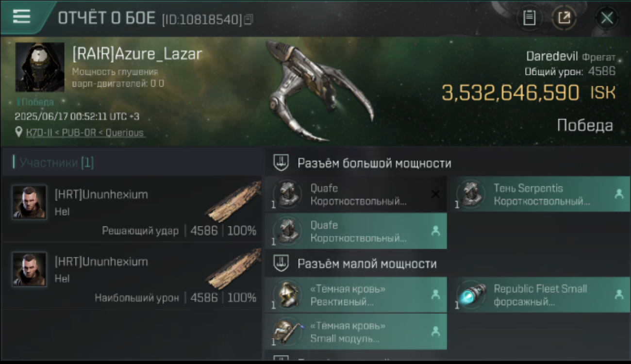Open Ununhexium portrait in top damage row
The width and height of the screenshot is (631, 364).
coord(30,269)
